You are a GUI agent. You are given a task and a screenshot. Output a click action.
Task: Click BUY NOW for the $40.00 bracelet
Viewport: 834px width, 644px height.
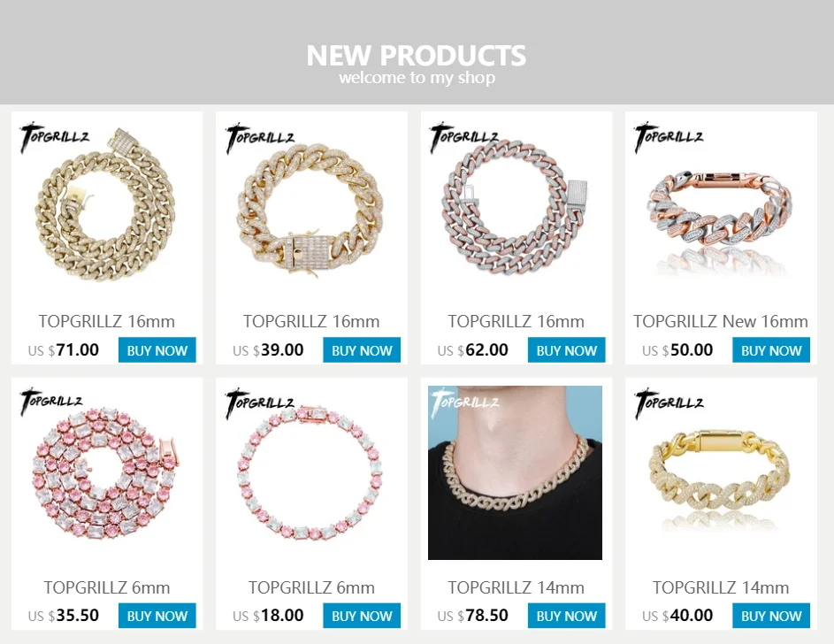point(771,616)
